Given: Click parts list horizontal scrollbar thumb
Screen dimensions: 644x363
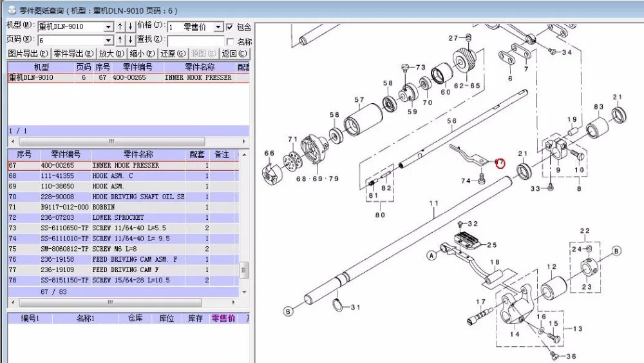Looking at the screenshot, I should [110, 302].
